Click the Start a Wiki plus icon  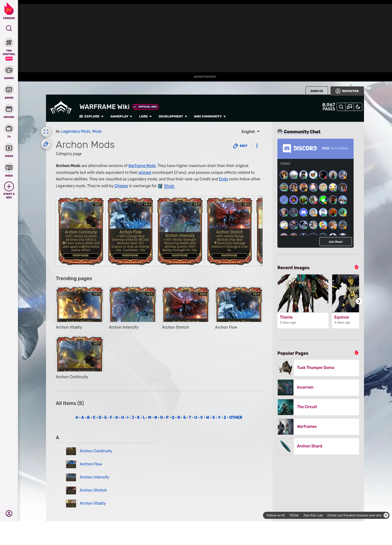(x=9, y=187)
